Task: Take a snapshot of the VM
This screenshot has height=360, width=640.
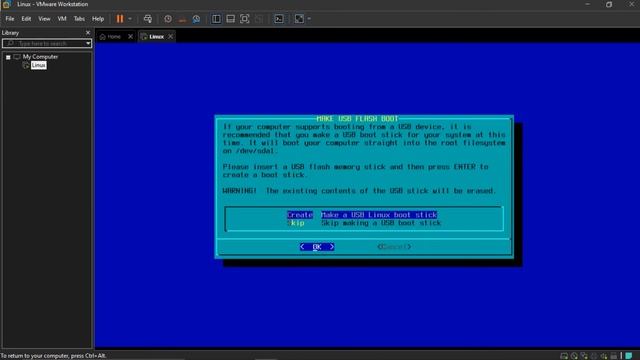Action: coord(168,19)
